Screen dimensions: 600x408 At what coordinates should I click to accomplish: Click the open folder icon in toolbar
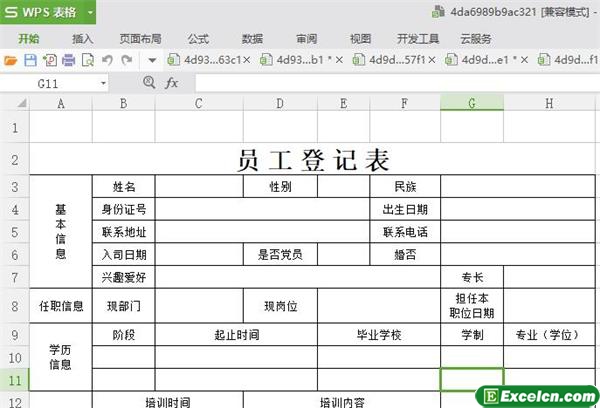[x=10, y=60]
